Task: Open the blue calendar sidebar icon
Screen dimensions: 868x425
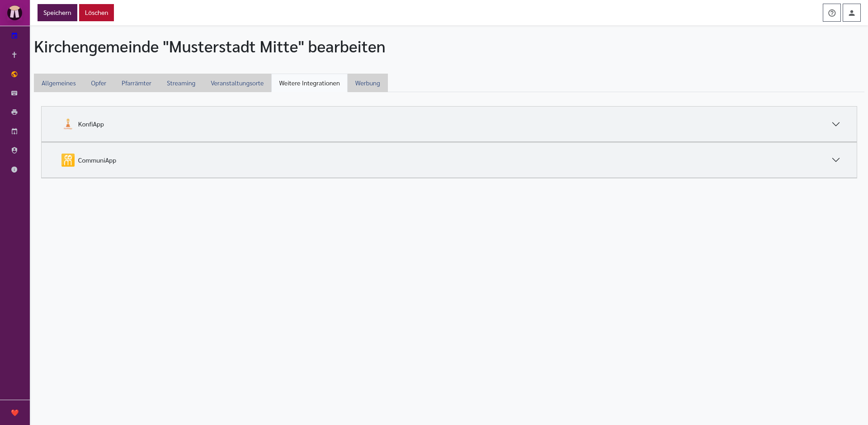Action: point(14,36)
